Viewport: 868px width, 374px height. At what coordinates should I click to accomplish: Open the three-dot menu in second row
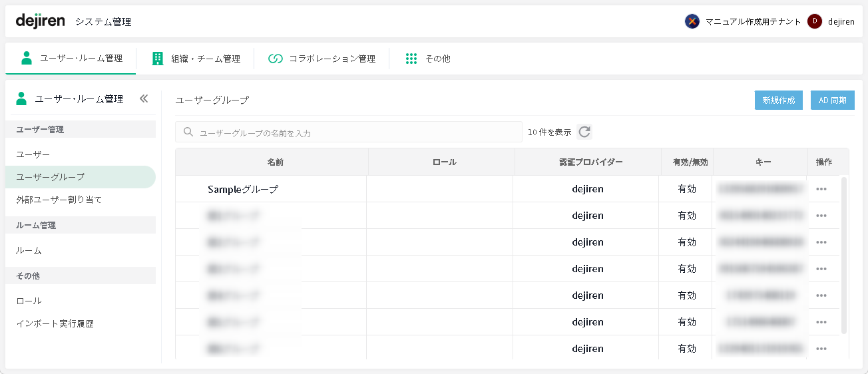point(821,216)
